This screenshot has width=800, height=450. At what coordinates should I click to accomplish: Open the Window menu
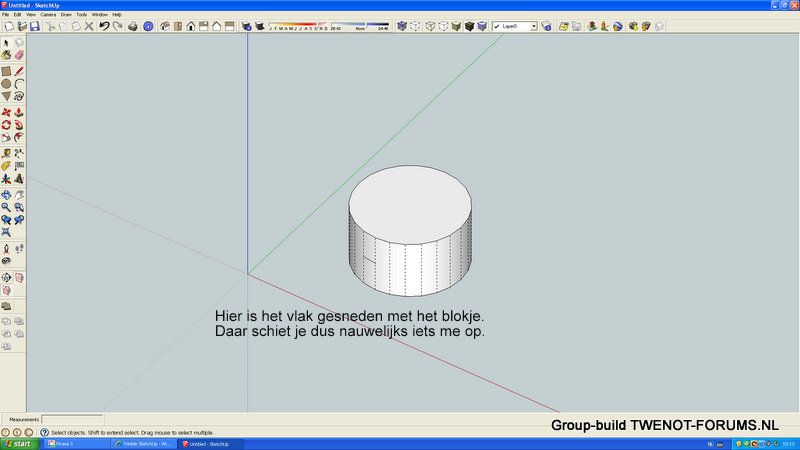coord(99,15)
